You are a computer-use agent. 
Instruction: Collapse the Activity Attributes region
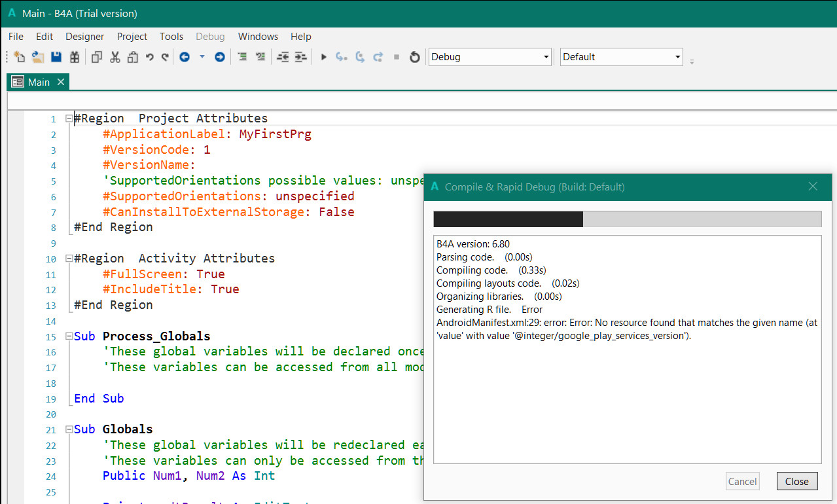point(69,259)
